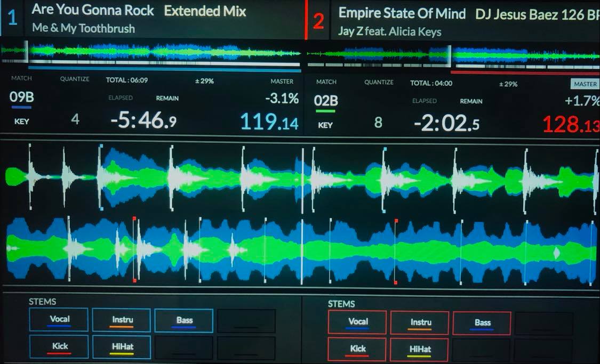Click the 02B key value on deck 2
The image size is (600, 364).
(326, 101)
